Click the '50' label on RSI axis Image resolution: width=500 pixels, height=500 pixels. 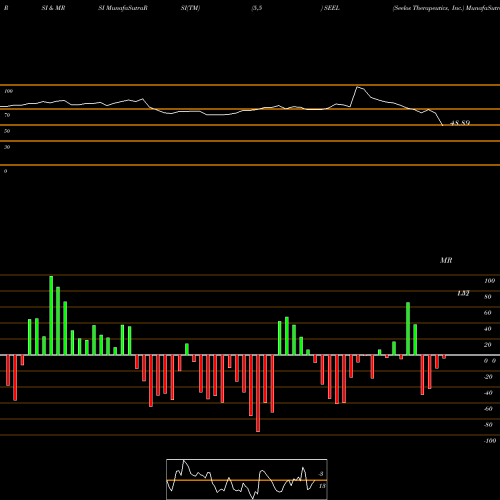click(7, 131)
